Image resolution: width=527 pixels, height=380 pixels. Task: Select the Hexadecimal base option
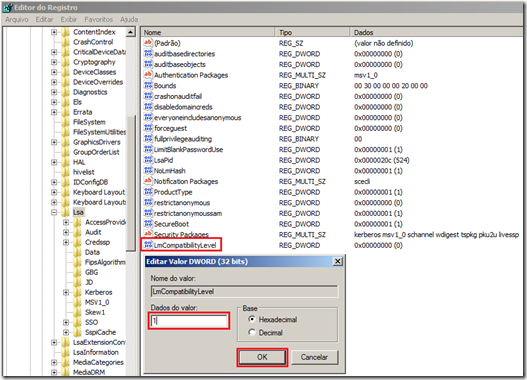252,319
